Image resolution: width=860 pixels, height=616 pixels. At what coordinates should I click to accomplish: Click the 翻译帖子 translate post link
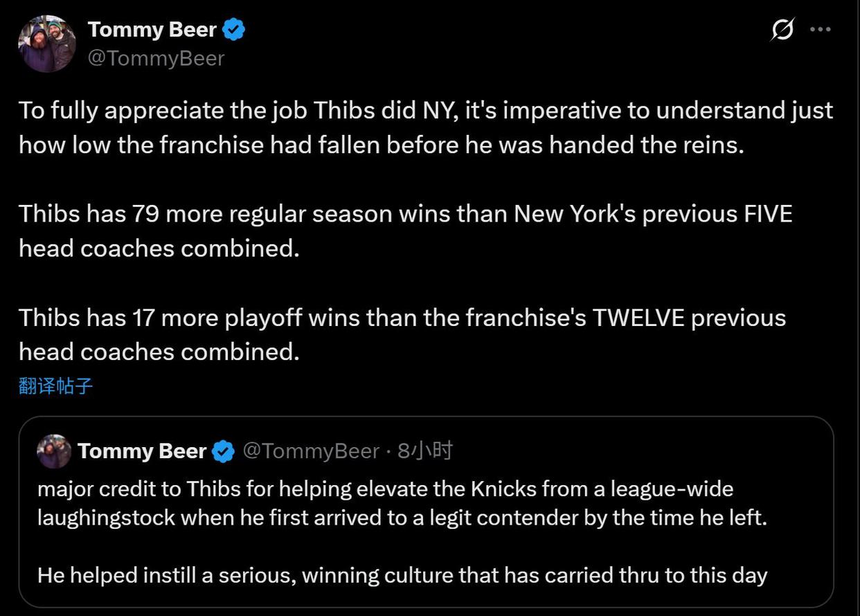(x=55, y=386)
